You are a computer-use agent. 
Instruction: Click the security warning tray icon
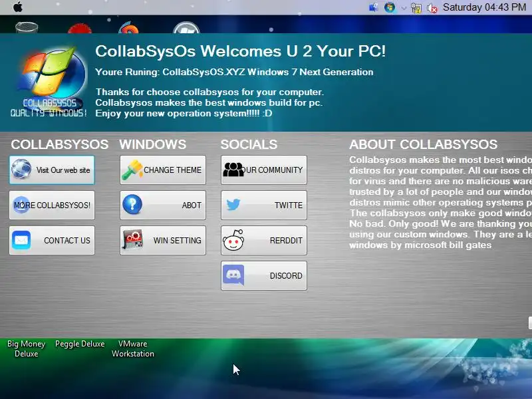[416, 8]
